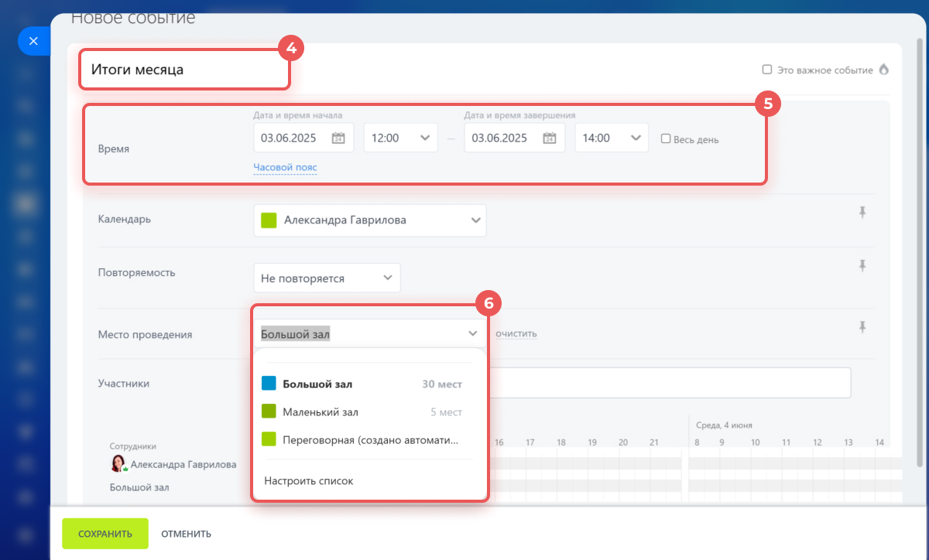Viewport: 929px width, 560px height.
Task: Open the start date calendar picker icon
Action: [338, 138]
